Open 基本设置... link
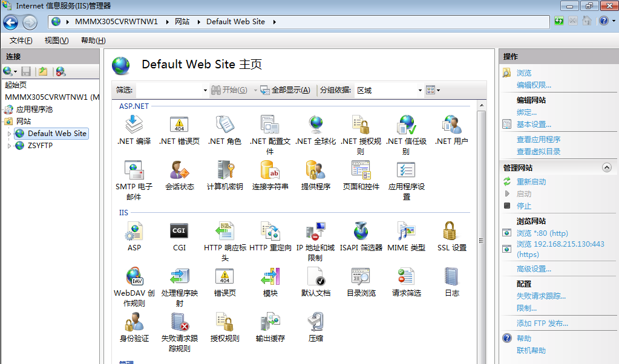 tap(534, 125)
